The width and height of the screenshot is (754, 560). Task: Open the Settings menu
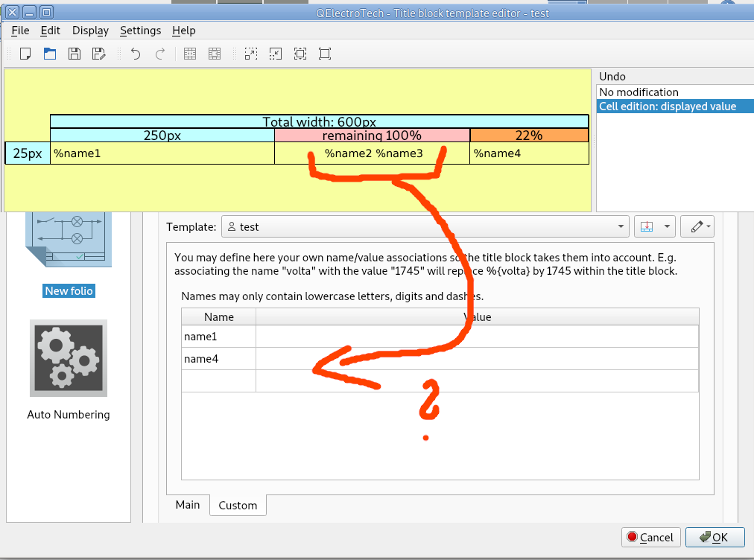click(x=140, y=31)
